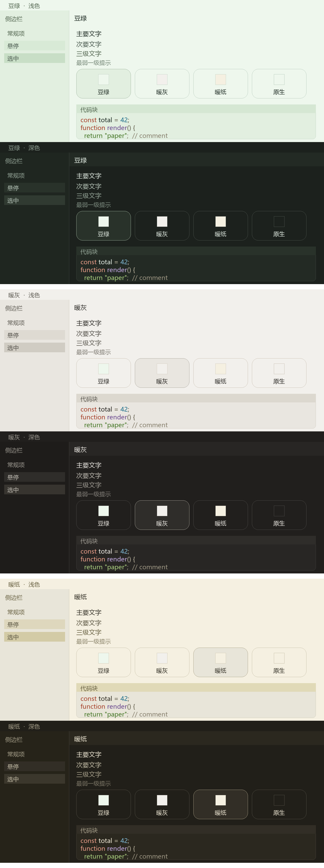
Task: Open 悬停 sidebar item in 豆绿 深色 panel
Action: (34, 188)
